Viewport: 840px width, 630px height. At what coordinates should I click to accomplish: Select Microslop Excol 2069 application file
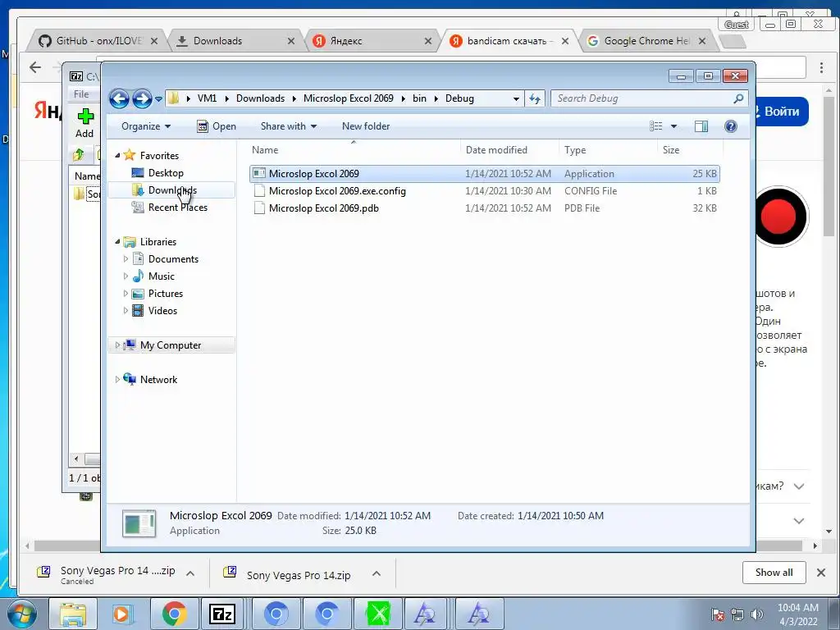click(484, 174)
